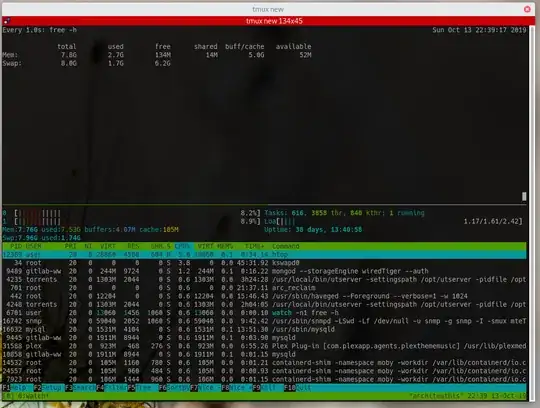Select the Plex Plug-in process row

coord(264,346)
